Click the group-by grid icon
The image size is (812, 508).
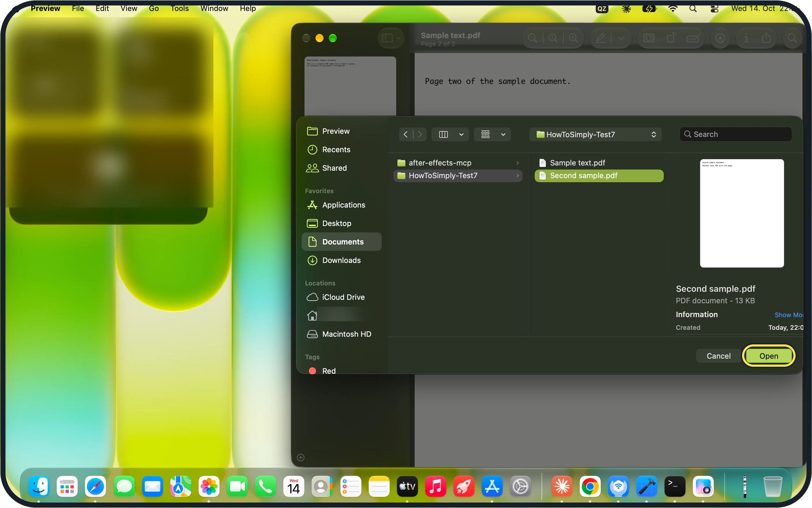[485, 134]
